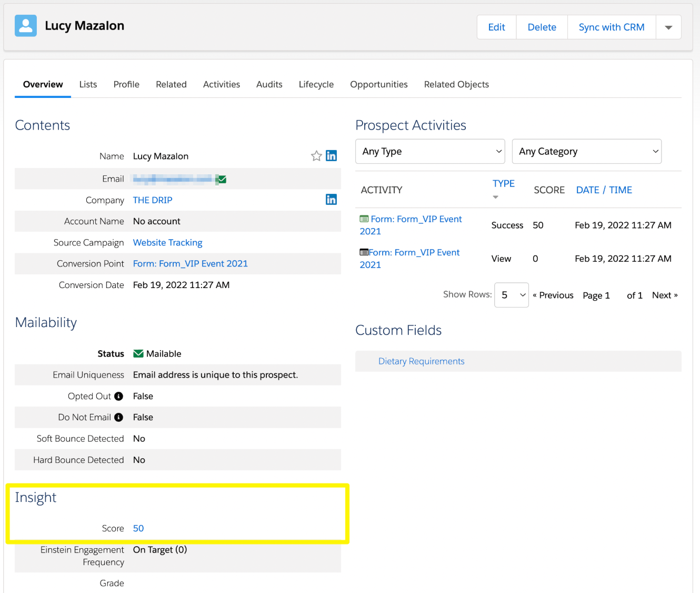Go to Previous page of activities

(x=553, y=295)
